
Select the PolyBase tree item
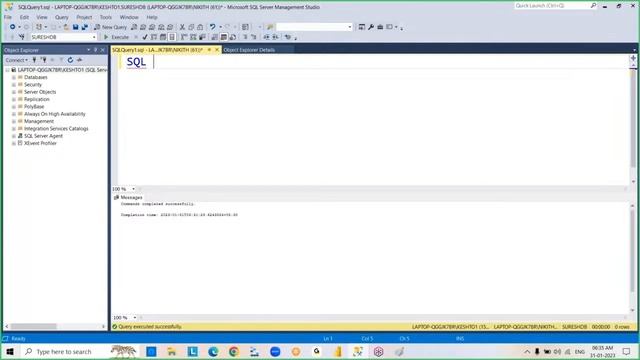coord(34,107)
